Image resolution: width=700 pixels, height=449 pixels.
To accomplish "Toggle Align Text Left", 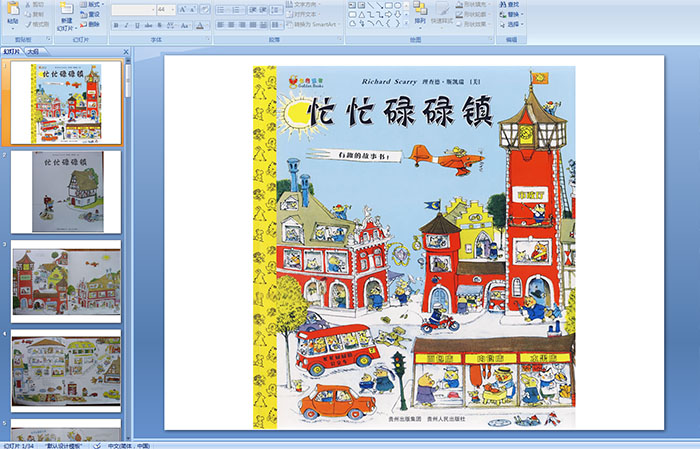I will [221, 25].
